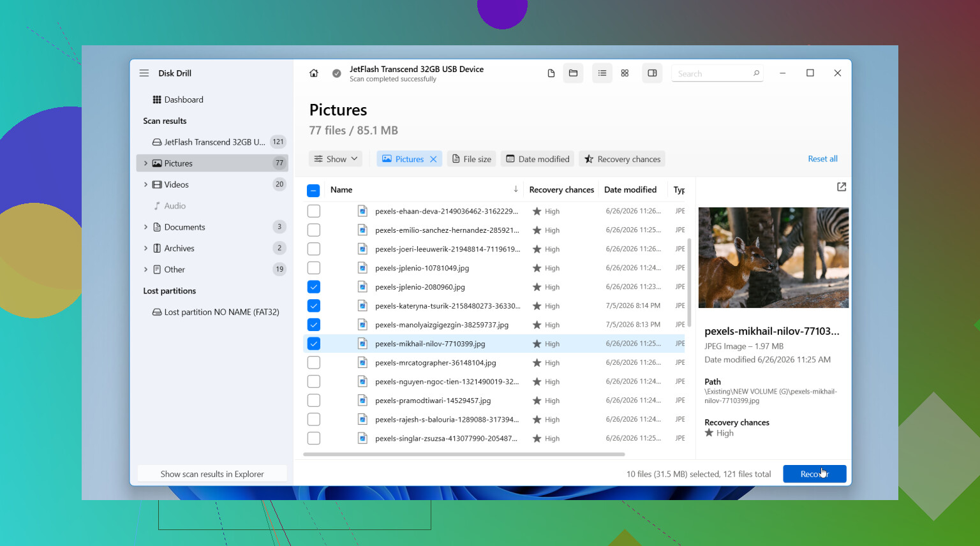Viewport: 980px width, 546px height.
Task: Toggle the select-all checkbox in header
Action: point(313,190)
